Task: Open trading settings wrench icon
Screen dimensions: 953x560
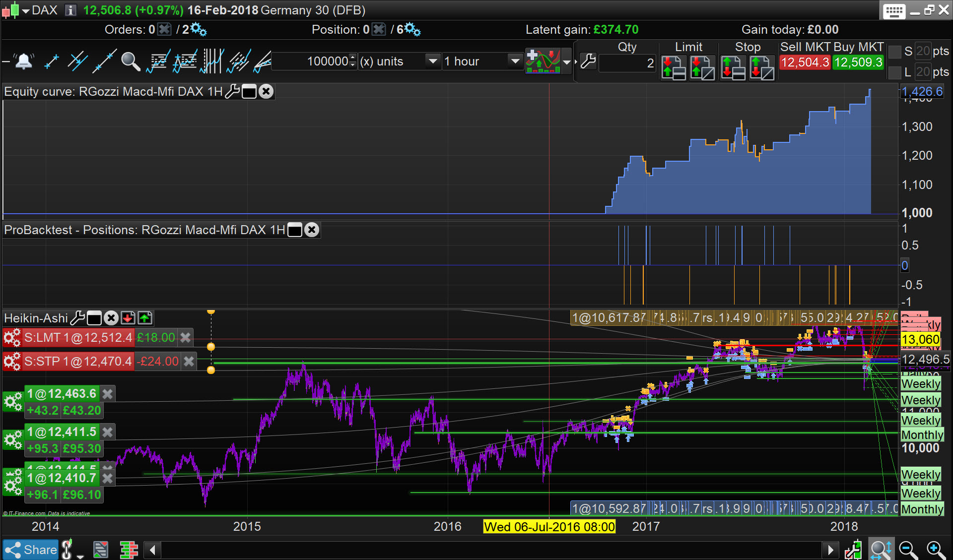Action: coord(588,62)
